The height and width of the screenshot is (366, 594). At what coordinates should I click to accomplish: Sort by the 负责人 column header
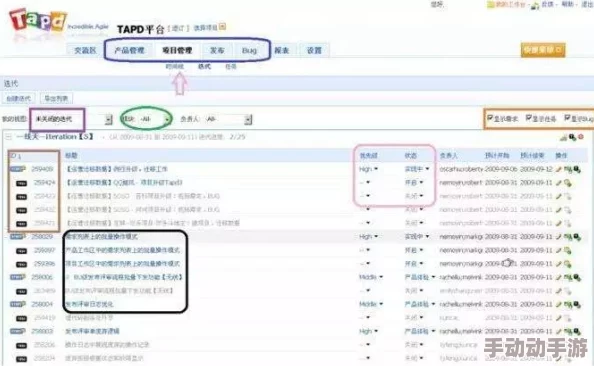(449, 156)
